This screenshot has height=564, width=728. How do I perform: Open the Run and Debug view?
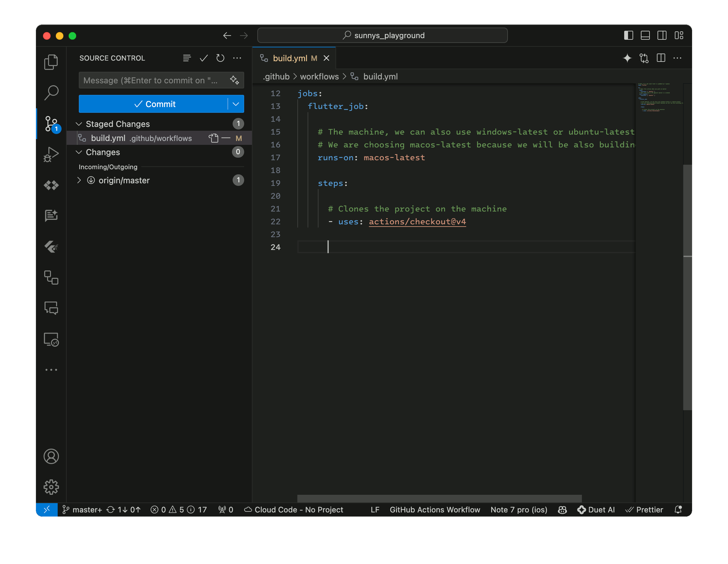pyautogui.click(x=51, y=154)
